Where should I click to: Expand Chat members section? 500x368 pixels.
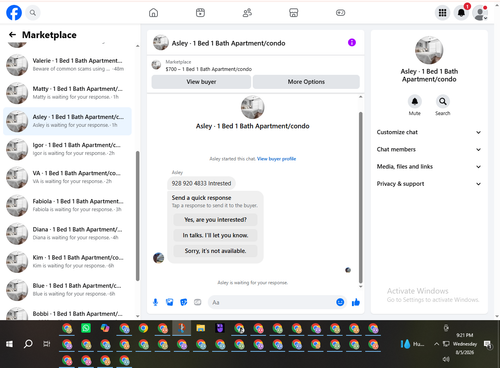point(429,149)
